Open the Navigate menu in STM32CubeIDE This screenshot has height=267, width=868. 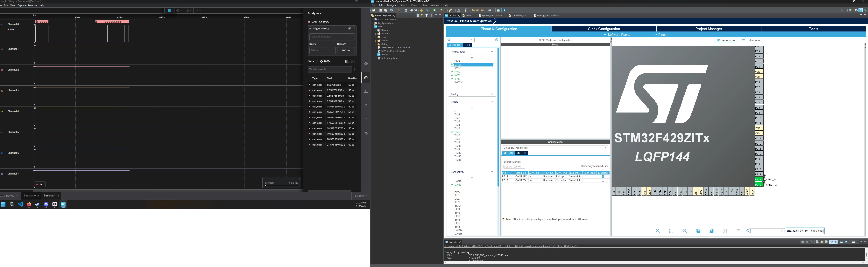click(x=392, y=5)
